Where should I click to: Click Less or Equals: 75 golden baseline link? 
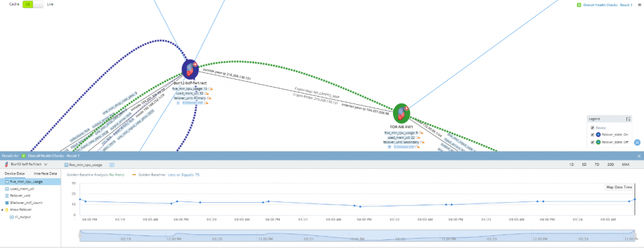tap(184, 175)
